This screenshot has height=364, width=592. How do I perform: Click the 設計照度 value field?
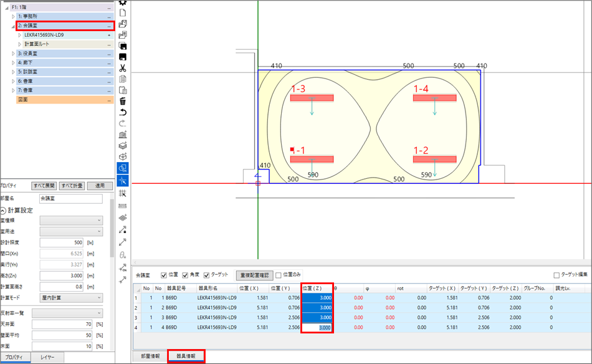61,242
